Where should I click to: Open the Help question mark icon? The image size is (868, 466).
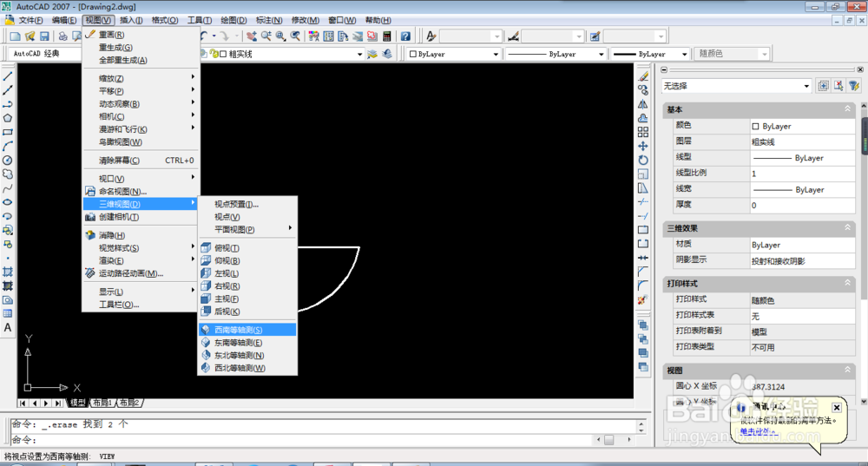pos(405,36)
